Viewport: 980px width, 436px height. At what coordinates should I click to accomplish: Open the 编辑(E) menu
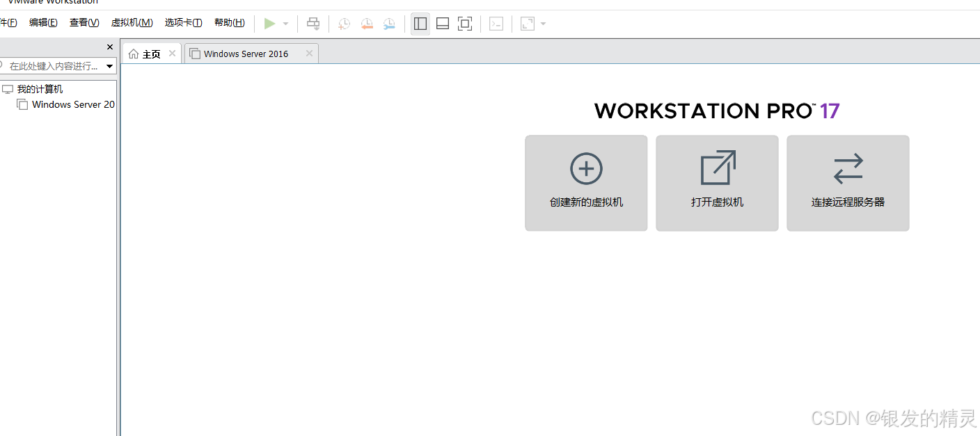tap(43, 23)
